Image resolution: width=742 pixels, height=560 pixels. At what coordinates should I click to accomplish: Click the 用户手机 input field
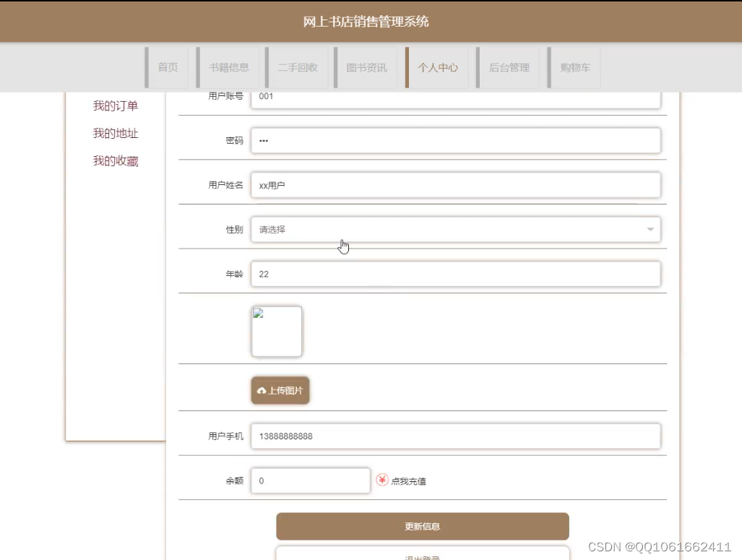(x=455, y=436)
